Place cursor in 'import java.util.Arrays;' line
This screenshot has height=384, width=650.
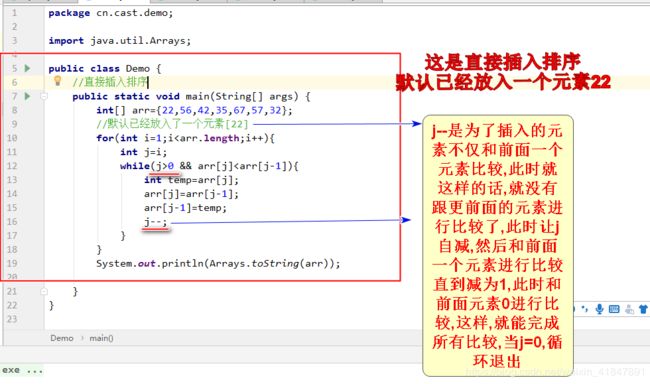coord(119,41)
